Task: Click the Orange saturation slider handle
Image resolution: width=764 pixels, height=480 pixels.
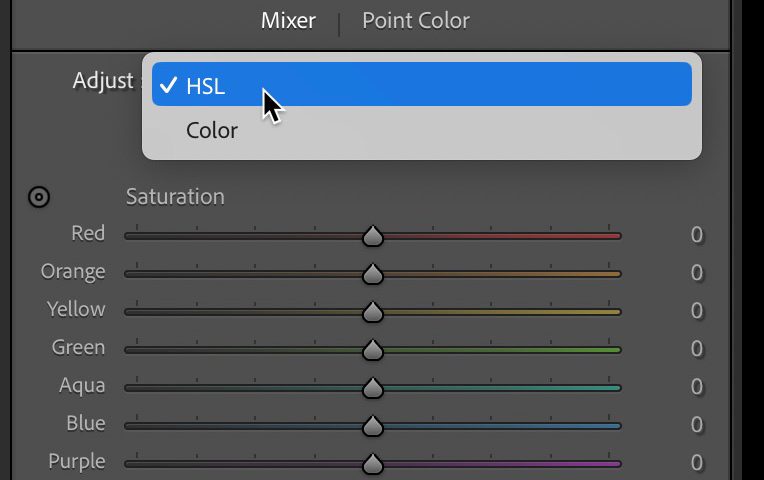Action: (x=372, y=275)
